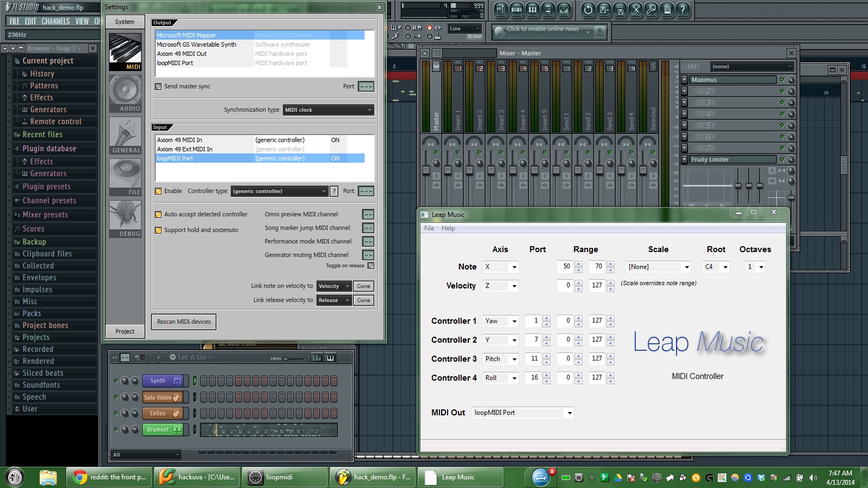Open the MIDI Out dropdown in Leap Music
This screenshot has width=868, height=488.
(x=523, y=413)
